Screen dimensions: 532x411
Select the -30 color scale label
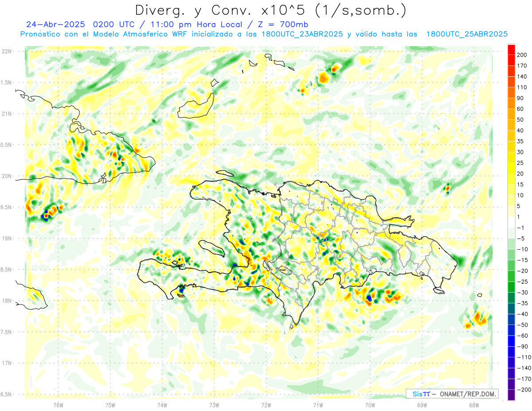click(x=522, y=292)
